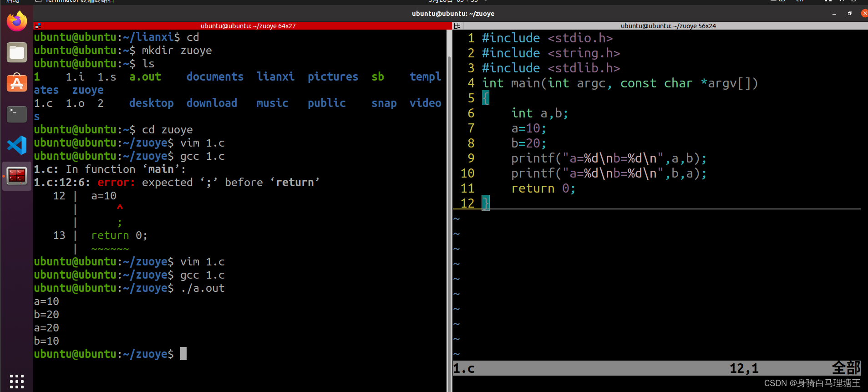Click window title ubuntu@ubuntu: ~/zuoye
868x392 pixels.
pyautogui.click(x=453, y=14)
